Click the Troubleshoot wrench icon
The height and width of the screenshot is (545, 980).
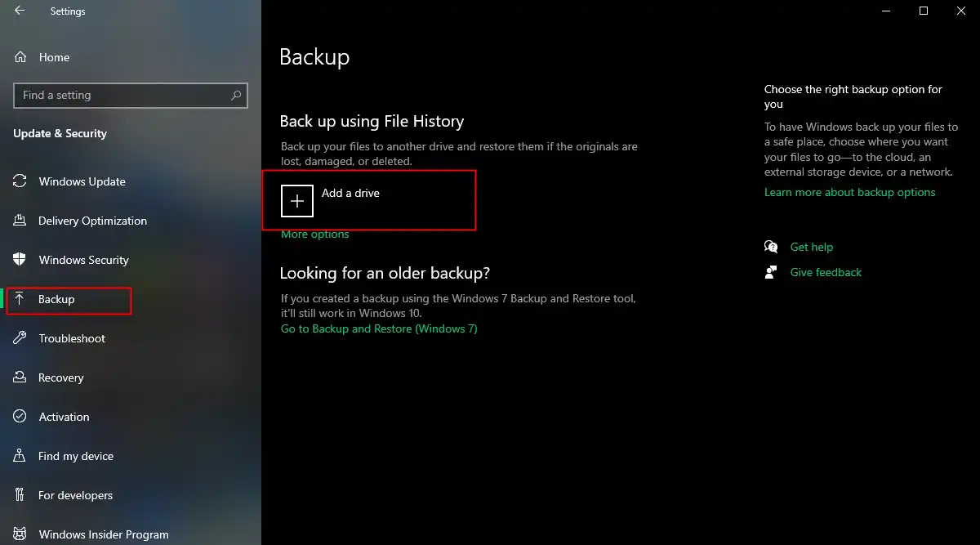(x=20, y=338)
